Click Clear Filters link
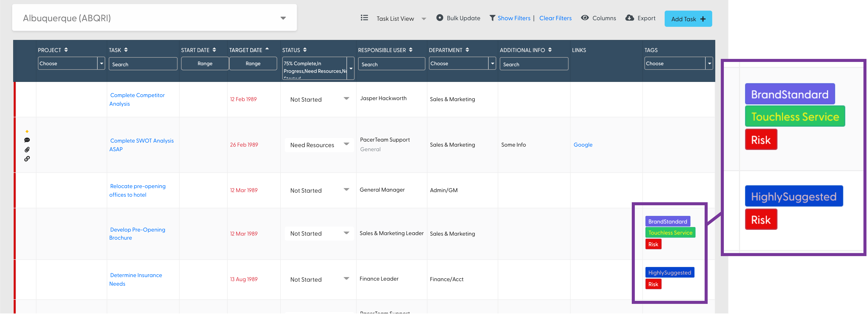Screen dimensions: 868x315 coord(555,18)
